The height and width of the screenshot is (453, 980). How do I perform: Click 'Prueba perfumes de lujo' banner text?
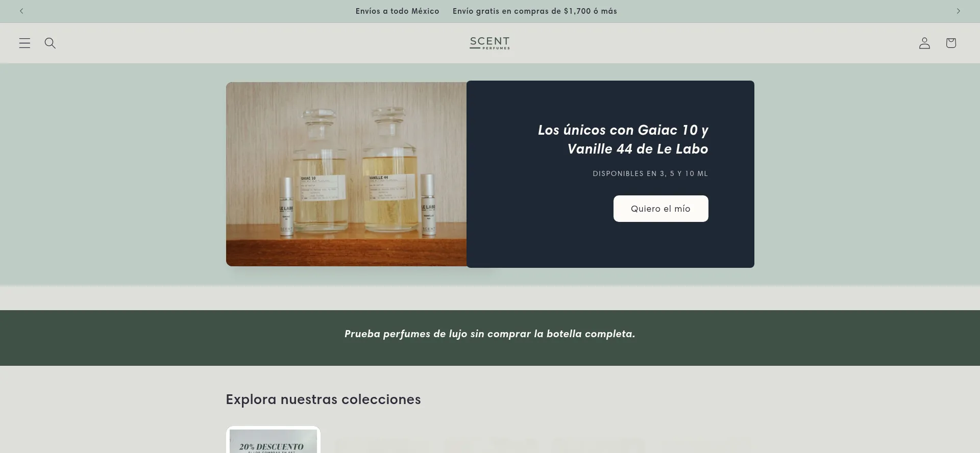coord(489,334)
